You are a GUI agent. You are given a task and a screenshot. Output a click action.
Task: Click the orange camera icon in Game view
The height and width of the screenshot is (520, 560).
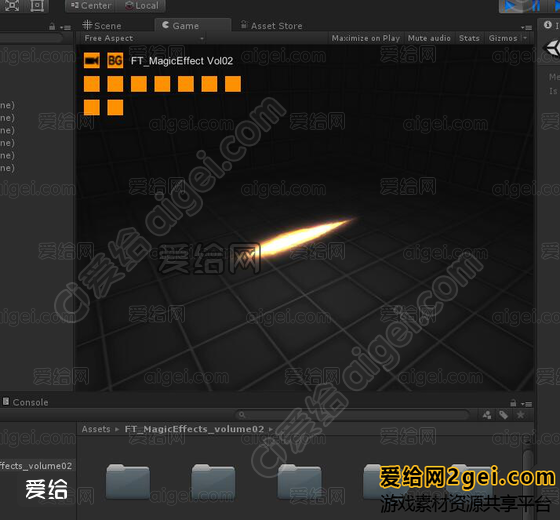tap(92, 60)
